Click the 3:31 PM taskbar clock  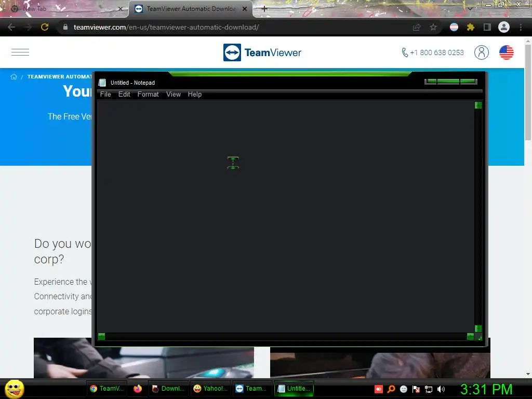point(486,389)
